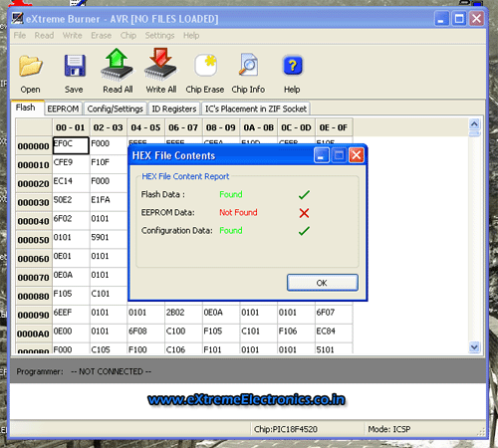Select the cell C101 in row 000080
Image resolution: width=498 pixels, height=448 pixels.
click(x=109, y=296)
